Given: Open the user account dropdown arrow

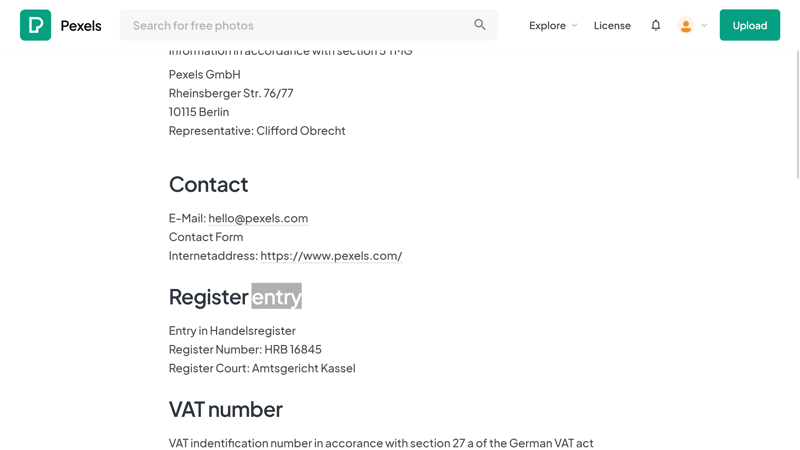Looking at the screenshot, I should (704, 25).
